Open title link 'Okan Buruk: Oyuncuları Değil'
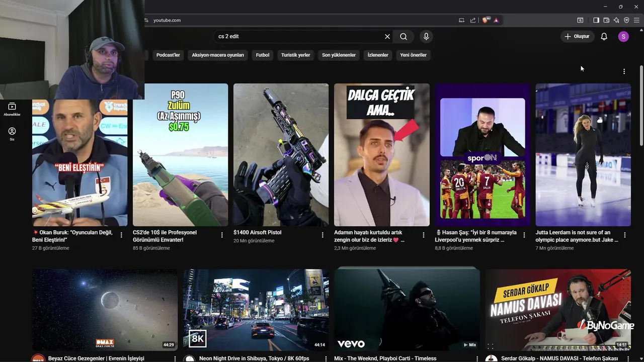The height and width of the screenshot is (362, 644). click(x=73, y=236)
